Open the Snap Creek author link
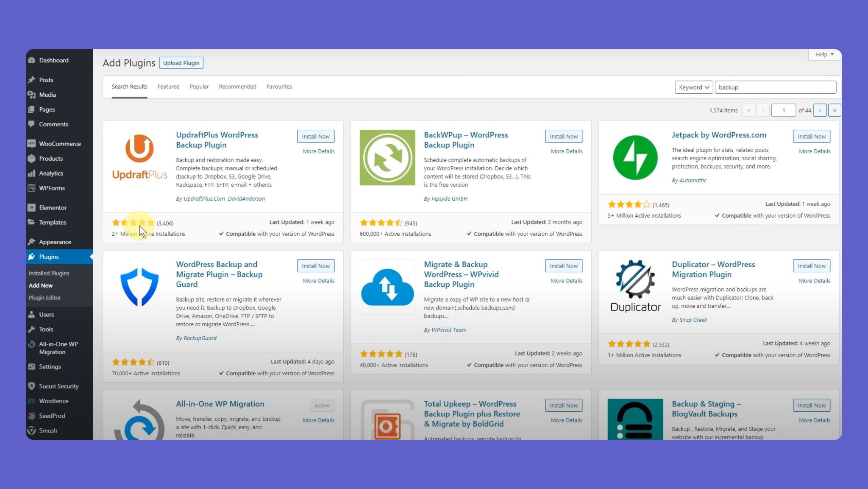868x489 pixels. point(693,320)
